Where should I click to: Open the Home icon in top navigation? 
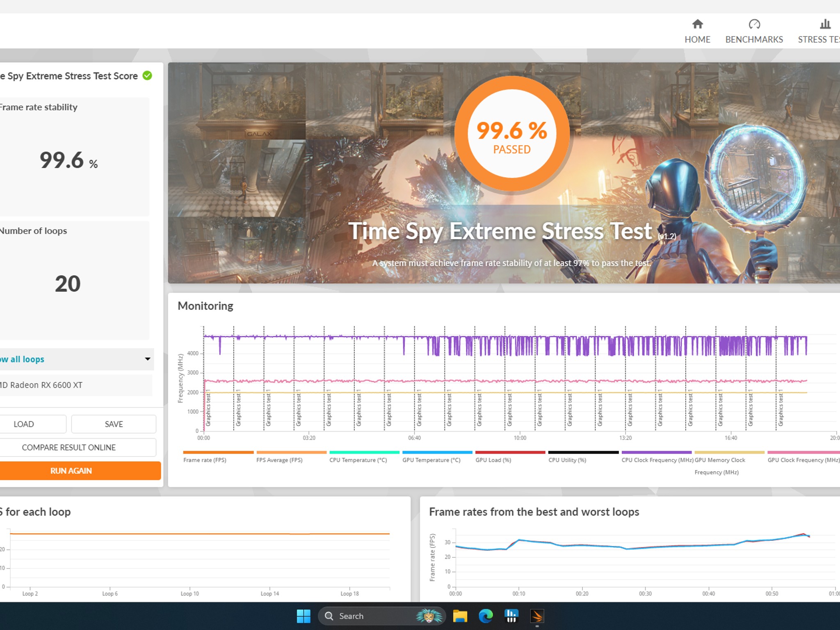click(697, 24)
